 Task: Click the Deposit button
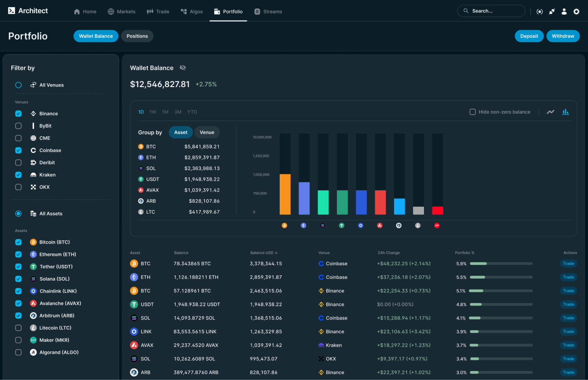point(529,36)
